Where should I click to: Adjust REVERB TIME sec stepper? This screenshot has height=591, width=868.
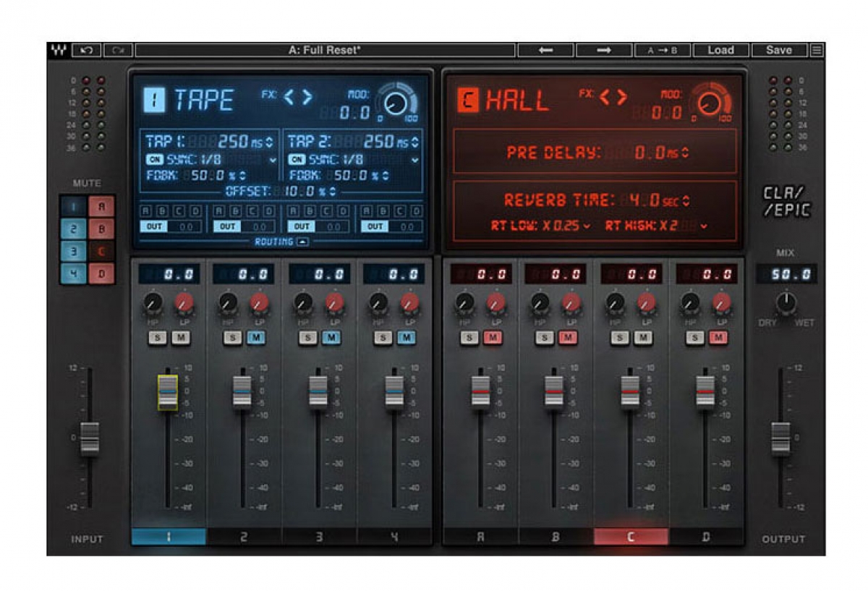[686, 201]
